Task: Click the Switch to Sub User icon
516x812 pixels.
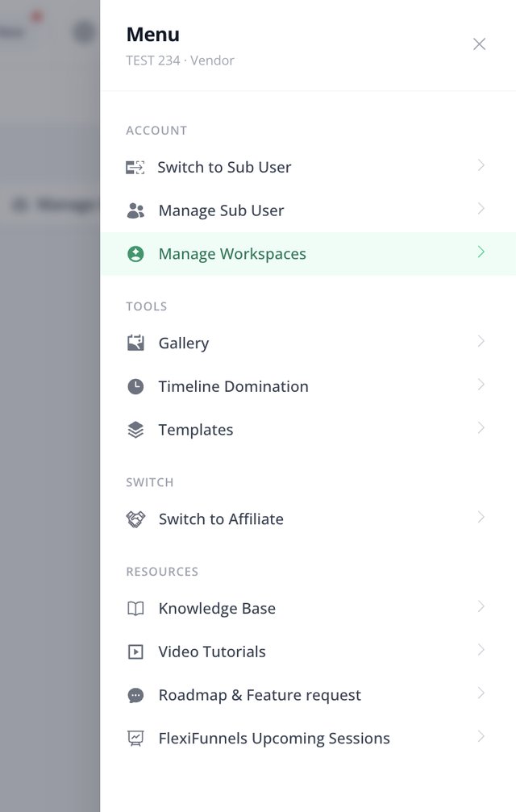Action: click(135, 167)
